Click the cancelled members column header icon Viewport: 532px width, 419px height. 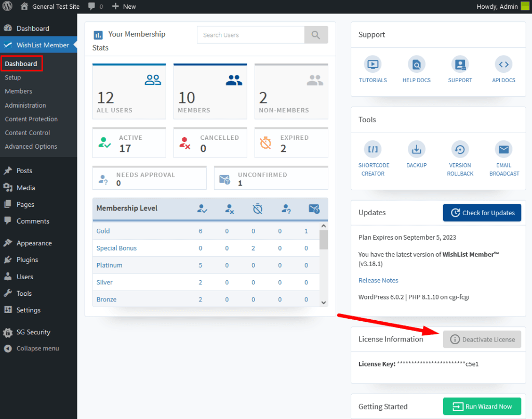coord(229,209)
